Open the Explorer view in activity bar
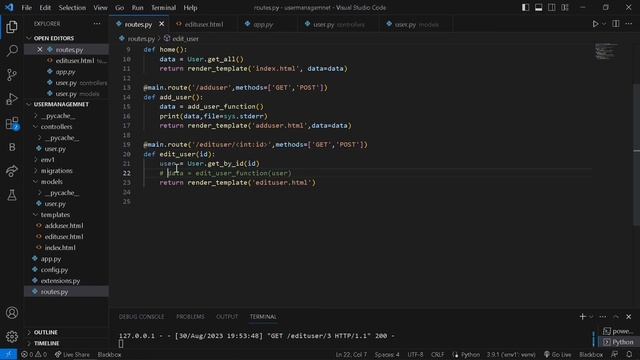 click(x=12, y=27)
